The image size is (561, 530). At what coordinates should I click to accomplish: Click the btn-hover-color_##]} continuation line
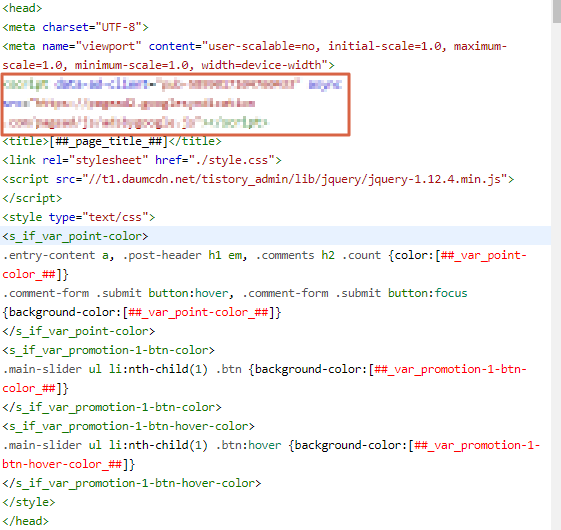tap(69, 464)
